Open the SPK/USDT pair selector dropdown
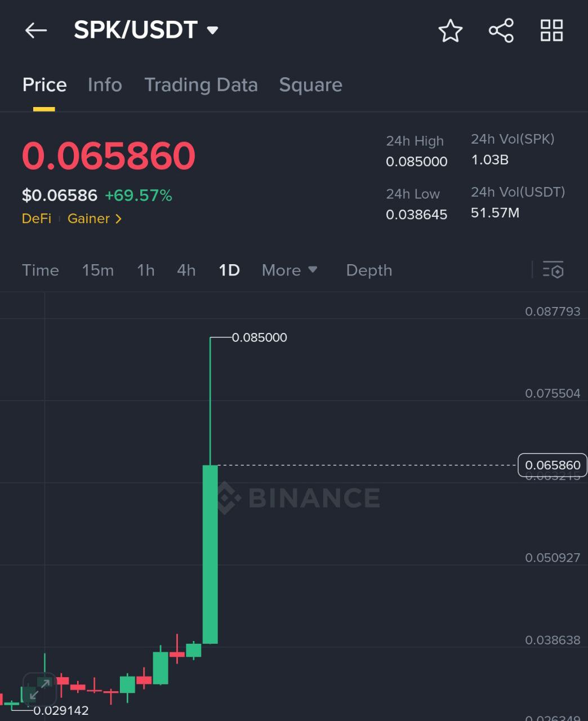The image size is (588, 721). point(146,30)
